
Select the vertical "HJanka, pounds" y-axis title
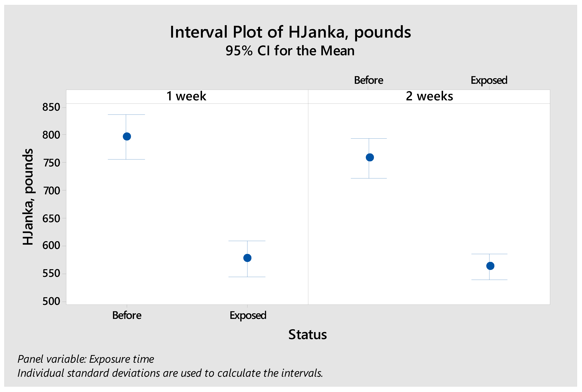[28, 197]
